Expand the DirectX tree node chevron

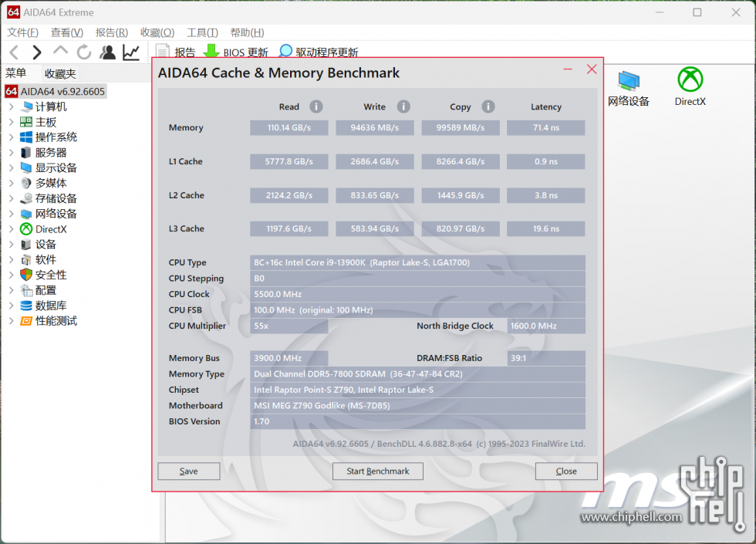click(x=11, y=229)
